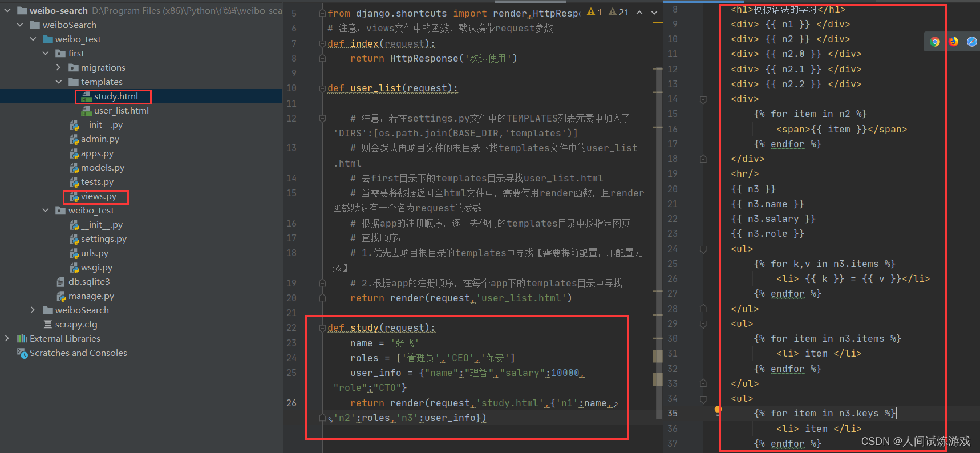Select settings.py in weibo_test package
The image size is (980, 453).
click(104, 239)
